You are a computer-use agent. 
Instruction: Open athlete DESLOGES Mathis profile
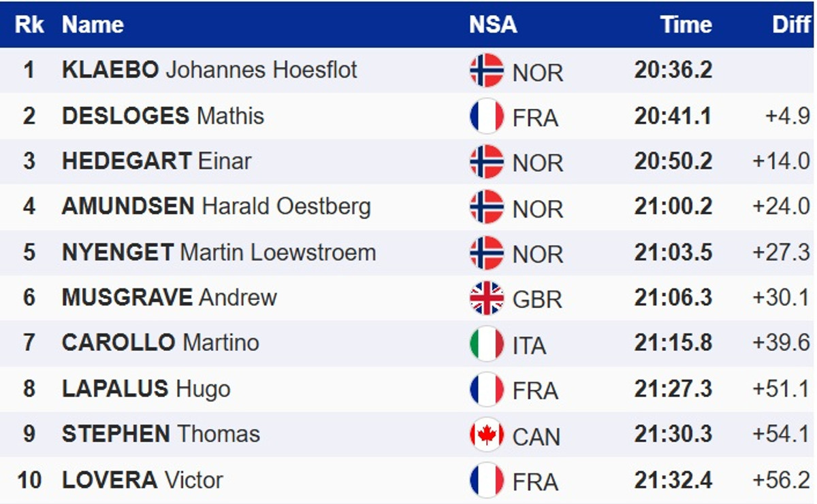click(x=163, y=116)
